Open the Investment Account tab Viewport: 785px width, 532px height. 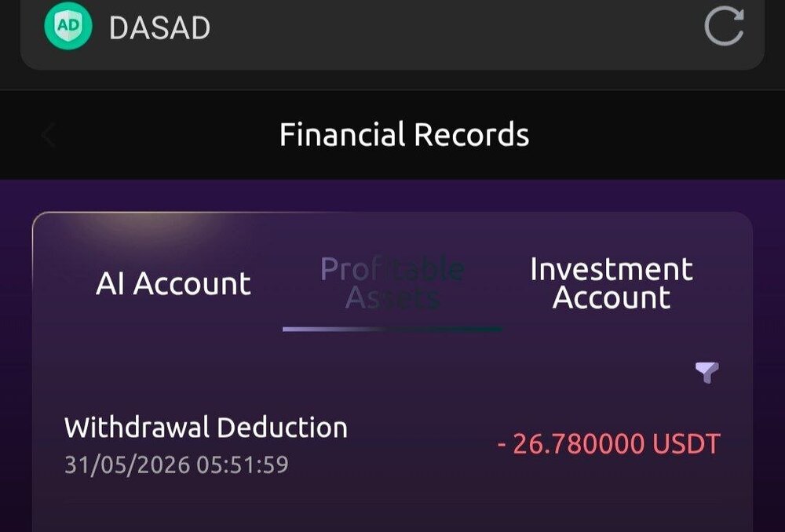[x=612, y=283]
